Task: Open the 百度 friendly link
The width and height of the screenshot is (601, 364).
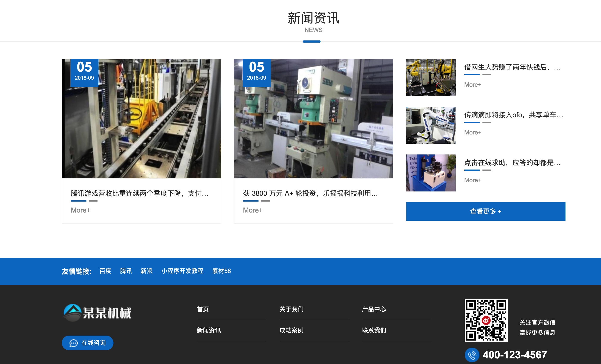Action: [105, 271]
